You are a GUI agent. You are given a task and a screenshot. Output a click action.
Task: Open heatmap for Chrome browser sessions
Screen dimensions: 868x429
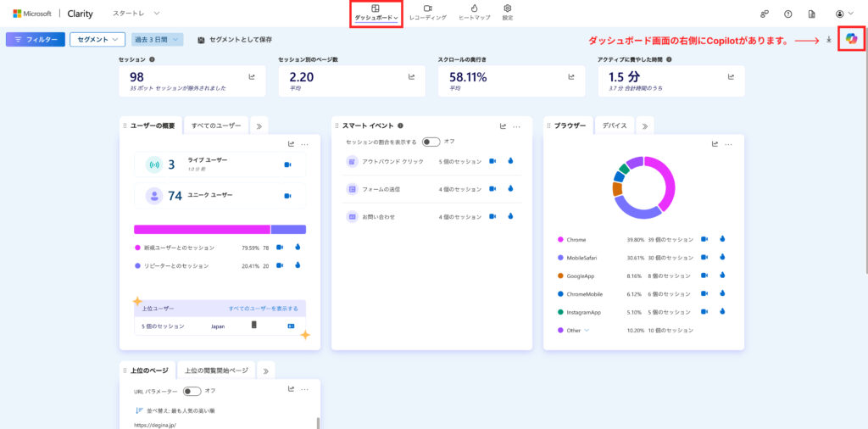(x=723, y=239)
